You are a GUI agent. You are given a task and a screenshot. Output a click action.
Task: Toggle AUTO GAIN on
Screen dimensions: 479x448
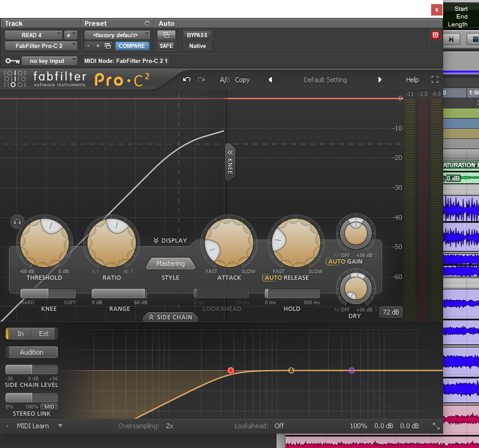click(x=336, y=262)
